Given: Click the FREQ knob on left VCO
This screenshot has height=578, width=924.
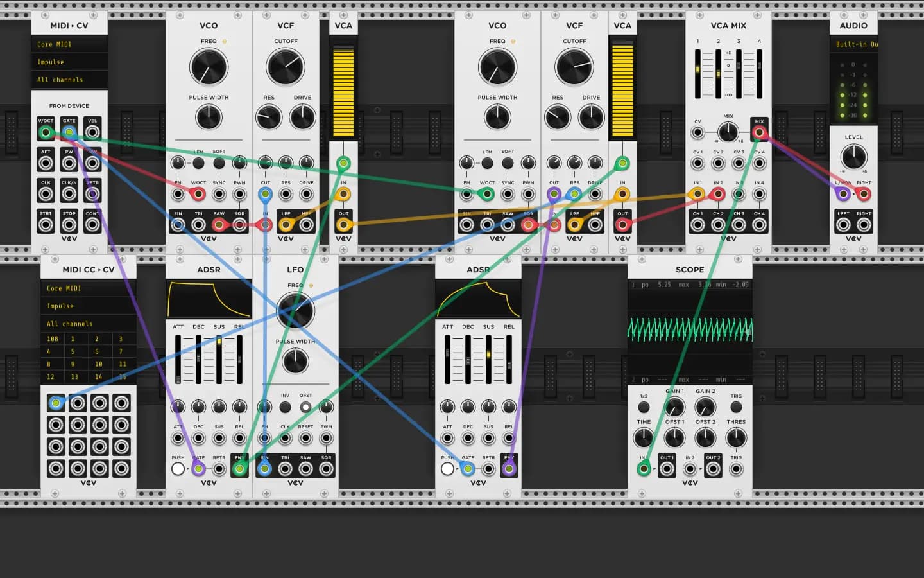Looking at the screenshot, I should coord(209,67).
